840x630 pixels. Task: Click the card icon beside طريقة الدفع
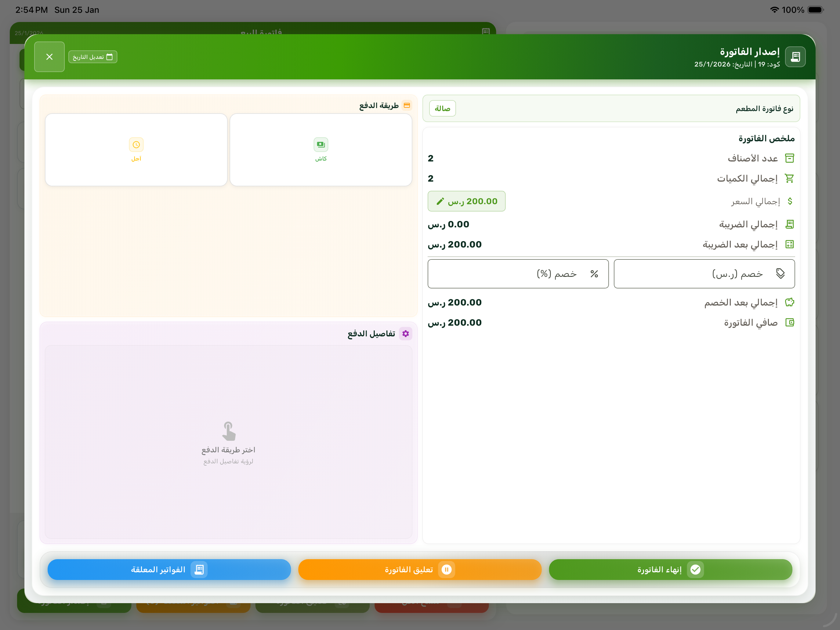pos(407,105)
